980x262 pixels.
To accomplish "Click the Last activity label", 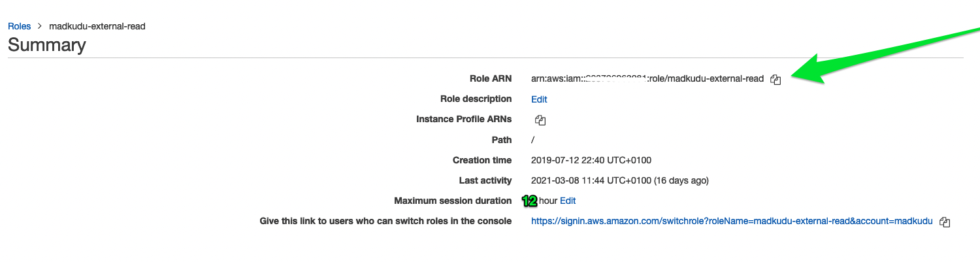I will tap(485, 180).
